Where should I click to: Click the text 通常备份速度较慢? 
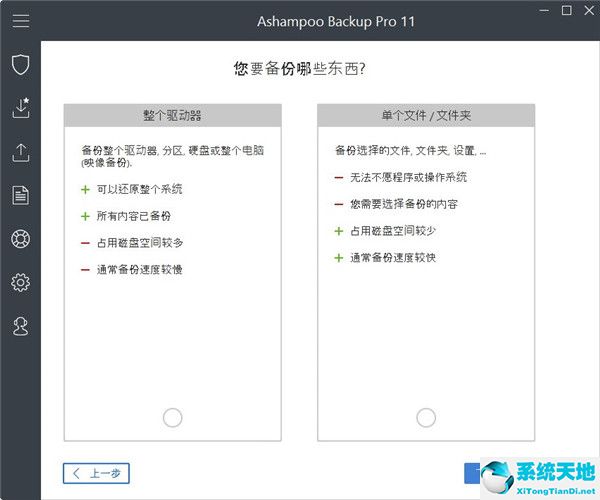pyautogui.click(x=139, y=270)
